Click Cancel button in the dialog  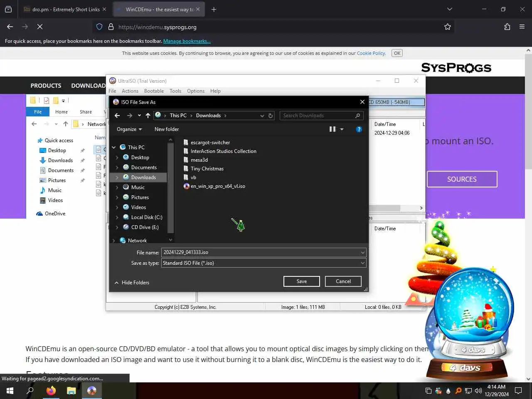pyautogui.click(x=343, y=281)
